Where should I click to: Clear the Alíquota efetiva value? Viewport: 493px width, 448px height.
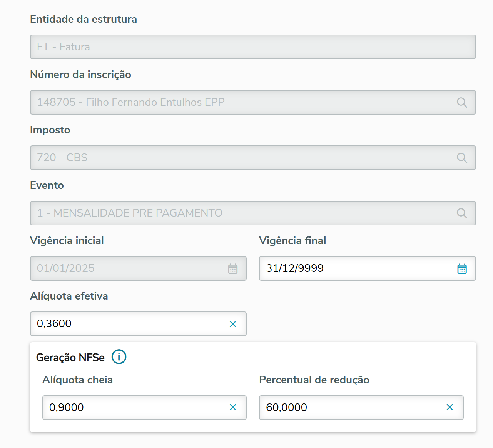[233, 324]
